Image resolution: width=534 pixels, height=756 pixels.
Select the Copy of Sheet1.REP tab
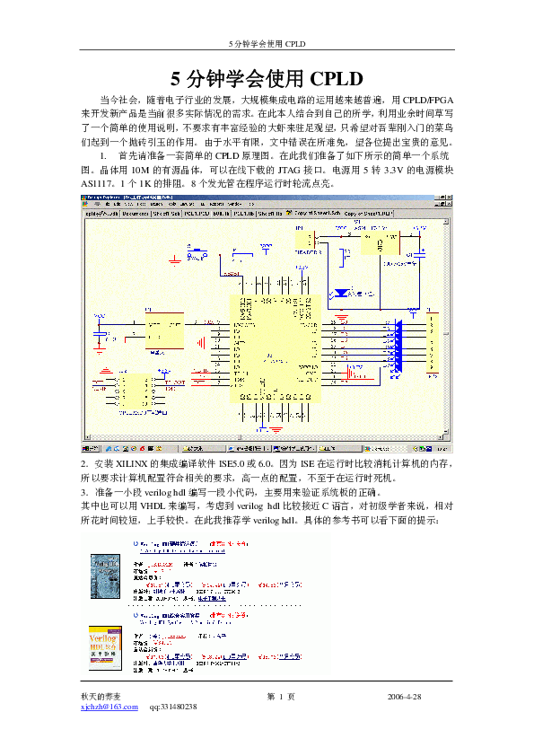tap(369, 213)
